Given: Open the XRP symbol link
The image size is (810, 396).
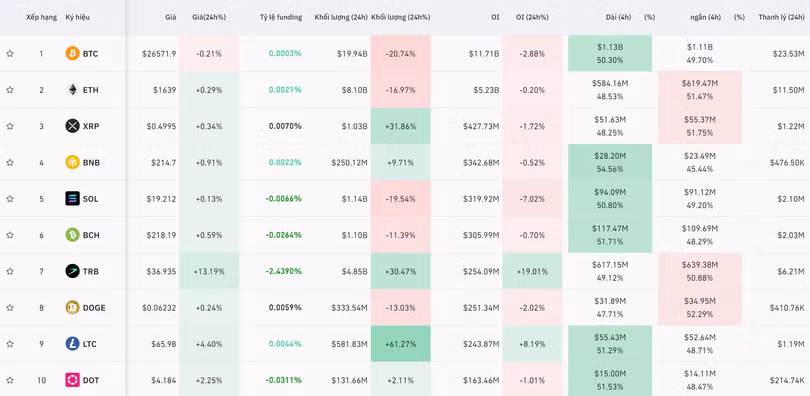Looking at the screenshot, I should 91,126.
